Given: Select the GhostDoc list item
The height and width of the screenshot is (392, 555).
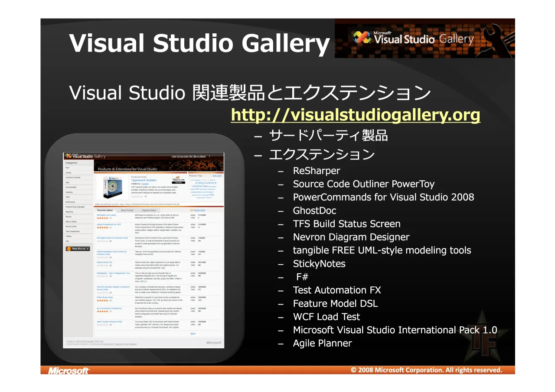Looking at the screenshot, I should (315, 211).
